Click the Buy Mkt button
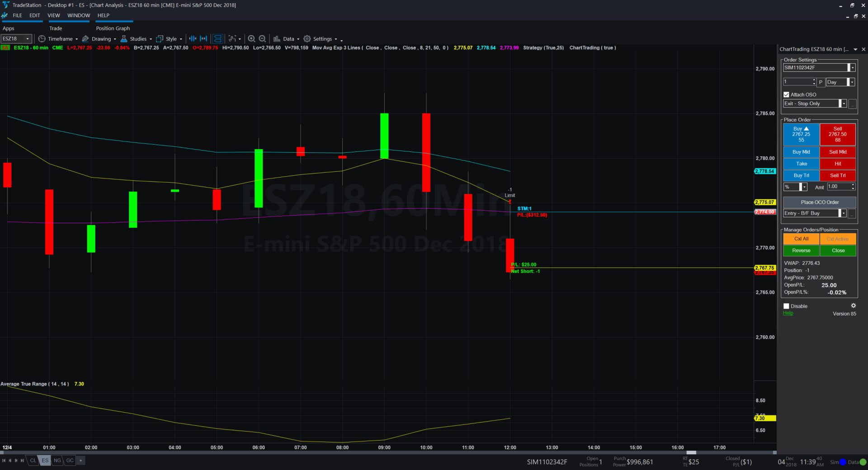Viewport: 868px width, 470px height. (x=801, y=152)
